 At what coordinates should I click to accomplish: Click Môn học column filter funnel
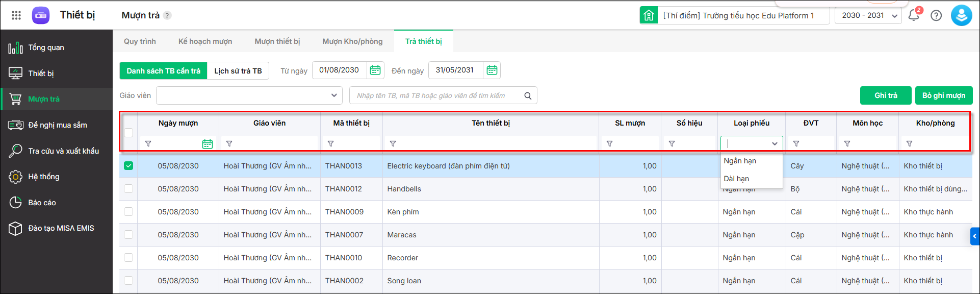pyautogui.click(x=847, y=144)
